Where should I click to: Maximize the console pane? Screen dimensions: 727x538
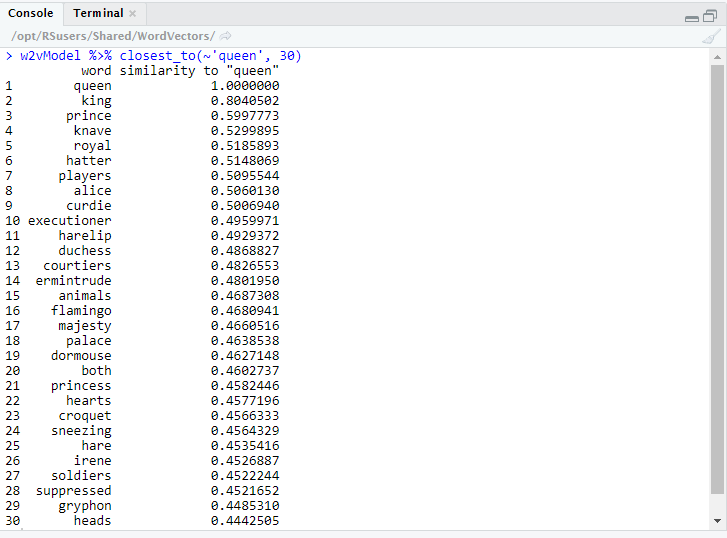(x=710, y=17)
